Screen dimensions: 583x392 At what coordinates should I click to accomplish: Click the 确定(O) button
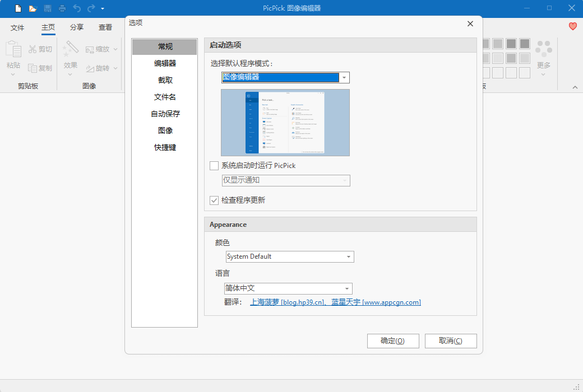[393, 340]
